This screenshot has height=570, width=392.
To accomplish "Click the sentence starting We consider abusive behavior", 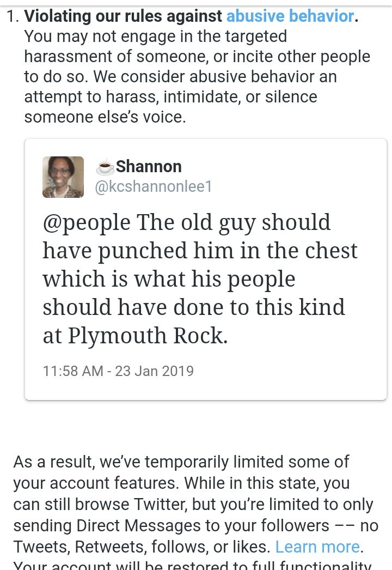I will (180, 77).
